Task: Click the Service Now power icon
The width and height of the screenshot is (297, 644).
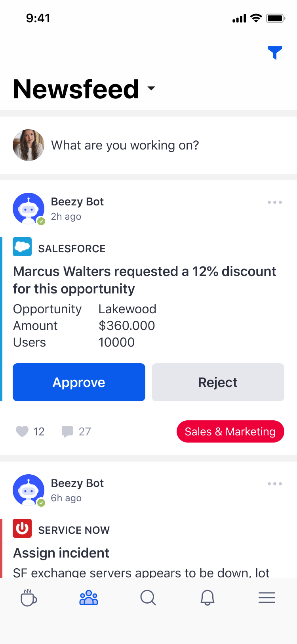Action: 22,528
